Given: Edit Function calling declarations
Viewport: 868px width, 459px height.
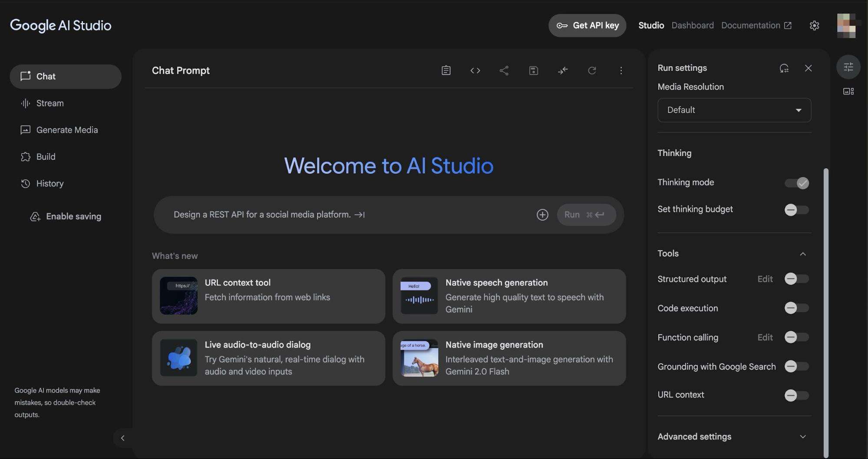Looking at the screenshot, I should [765, 337].
